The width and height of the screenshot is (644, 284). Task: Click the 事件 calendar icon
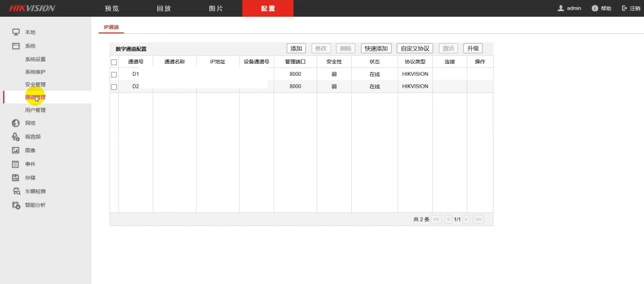click(16, 164)
